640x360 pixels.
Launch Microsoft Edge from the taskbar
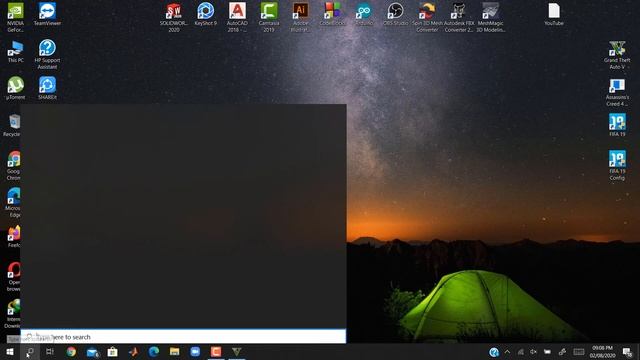[154, 352]
